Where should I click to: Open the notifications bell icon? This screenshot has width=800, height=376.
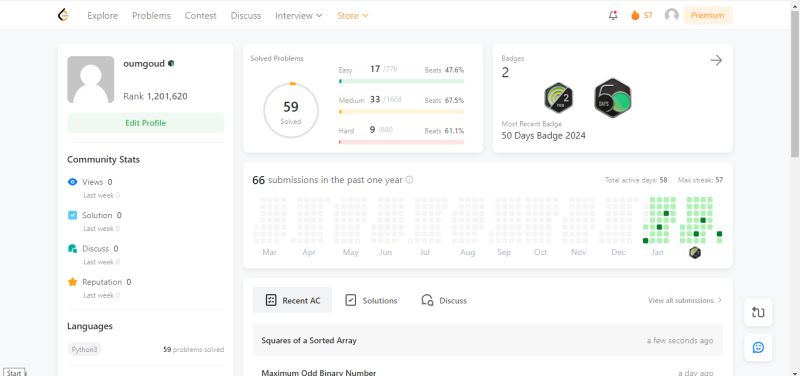pyautogui.click(x=613, y=15)
